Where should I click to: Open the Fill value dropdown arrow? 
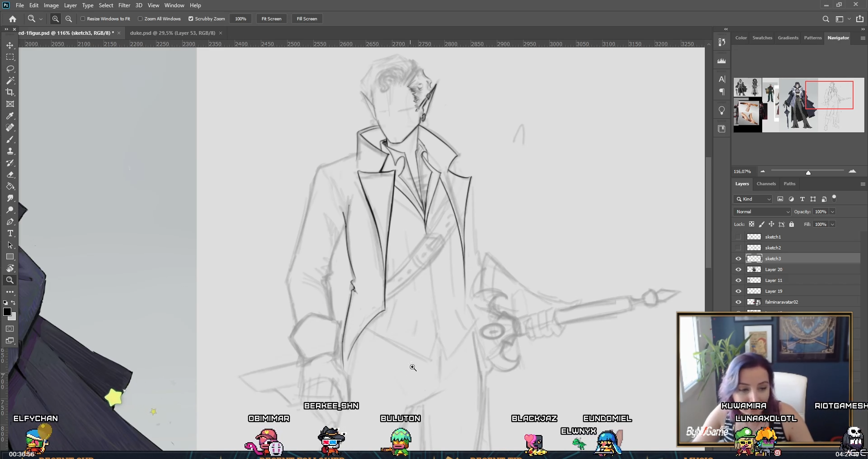click(832, 225)
